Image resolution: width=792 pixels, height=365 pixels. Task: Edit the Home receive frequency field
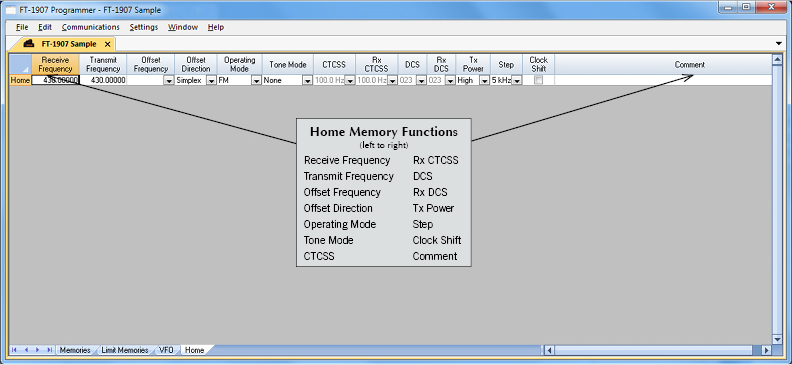click(55, 80)
